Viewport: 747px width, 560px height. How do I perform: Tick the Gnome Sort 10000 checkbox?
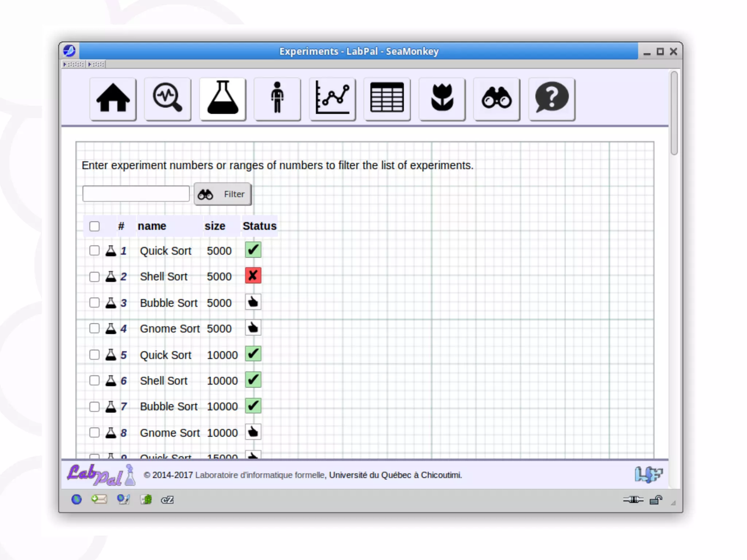[x=94, y=433]
